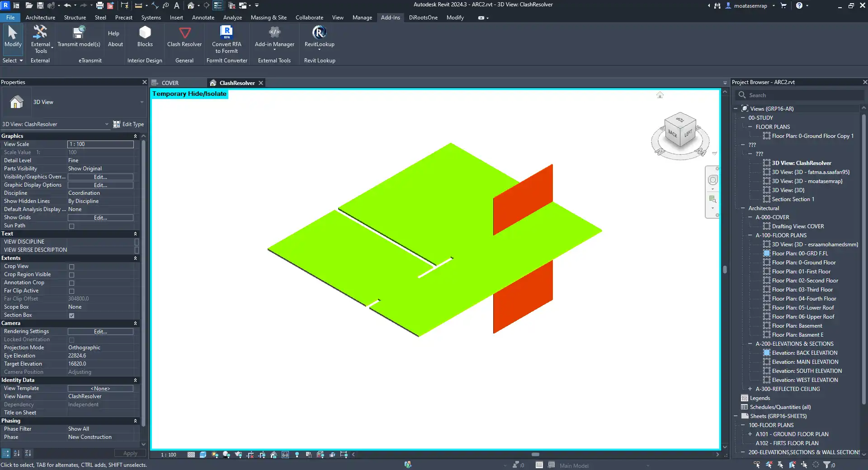This screenshot has height=470, width=868.
Task: Uncheck the Section Box checkbox
Action: point(71,315)
